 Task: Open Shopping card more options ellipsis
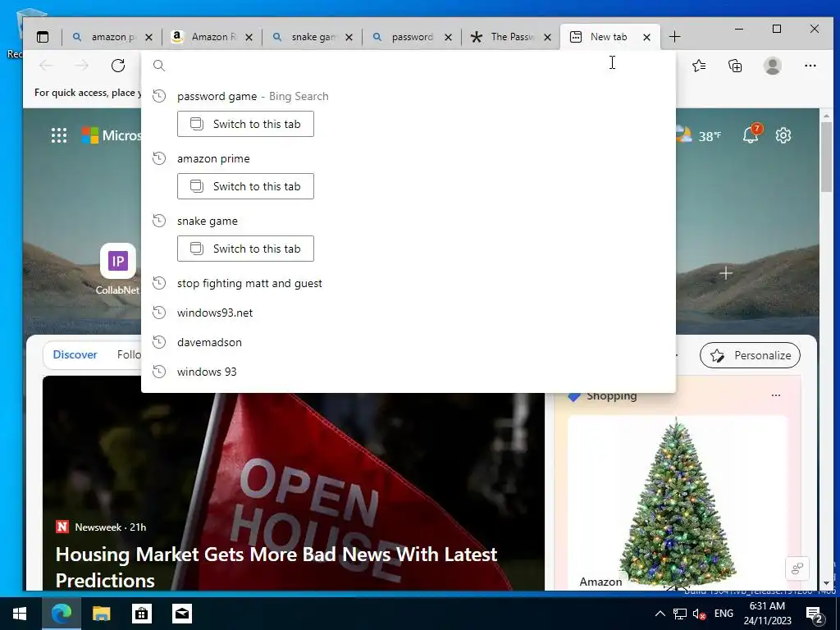tap(776, 395)
